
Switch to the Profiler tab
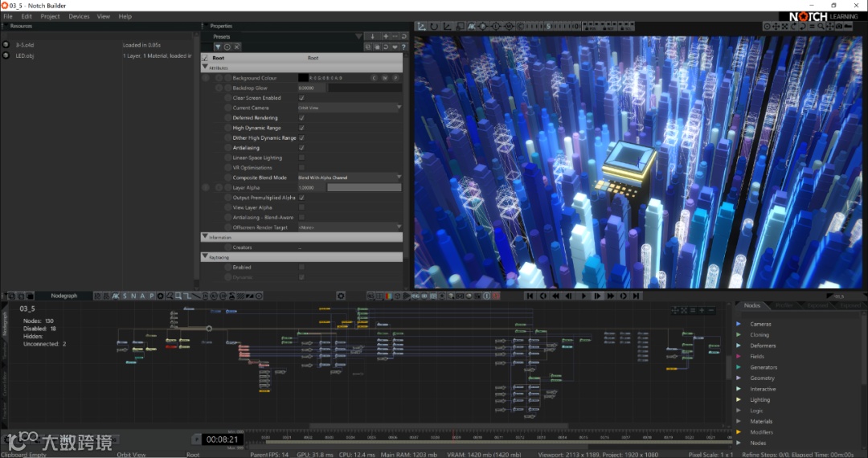784,305
